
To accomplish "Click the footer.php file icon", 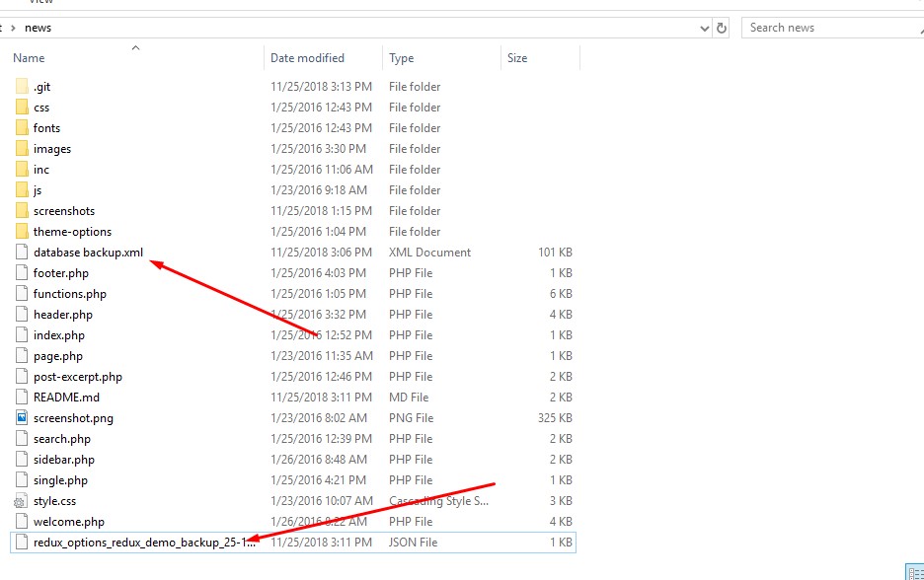I will [22, 272].
